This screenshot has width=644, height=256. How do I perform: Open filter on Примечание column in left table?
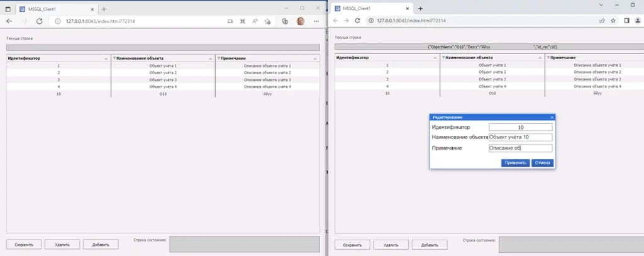[218, 58]
